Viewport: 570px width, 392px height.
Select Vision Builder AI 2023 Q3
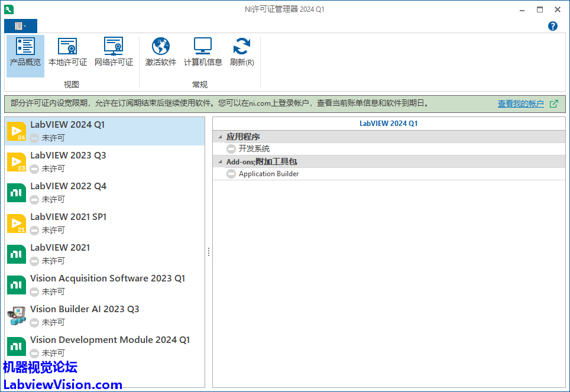tap(105, 315)
